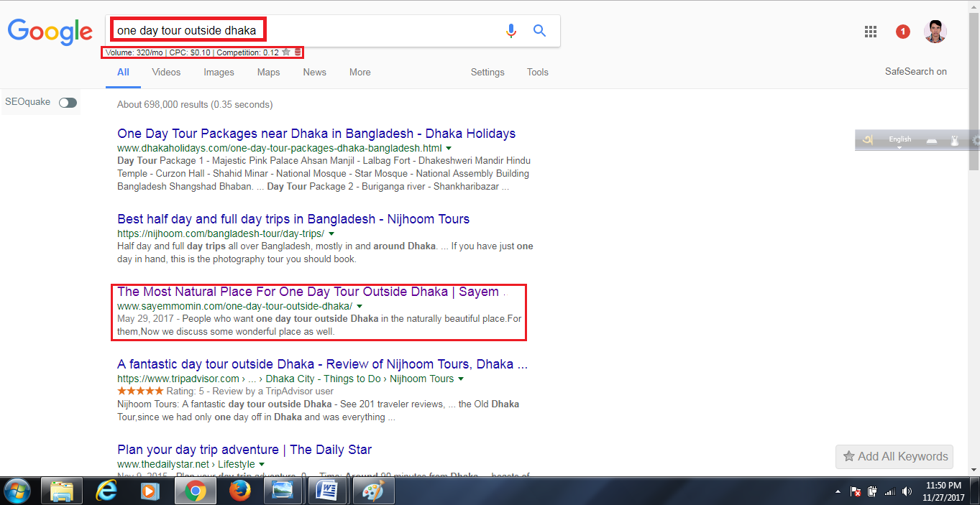Launch Internet Explorer from the taskbar
Screen dimensions: 980x505
(x=106, y=491)
